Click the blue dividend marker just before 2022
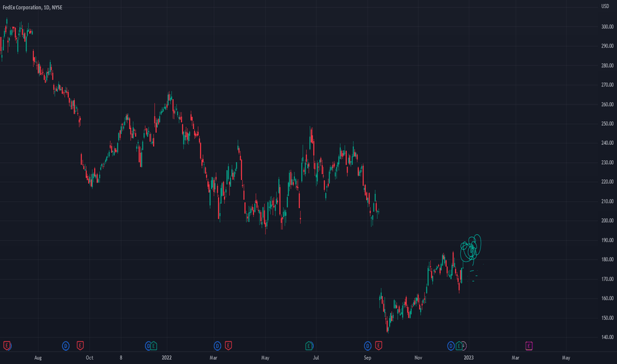617x364 pixels. 148,346
